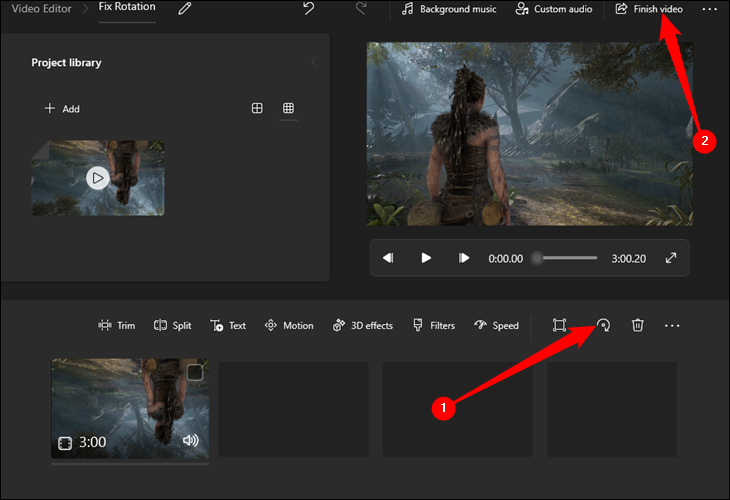730x500 pixels.
Task: Play the video preview
Action: tap(426, 258)
